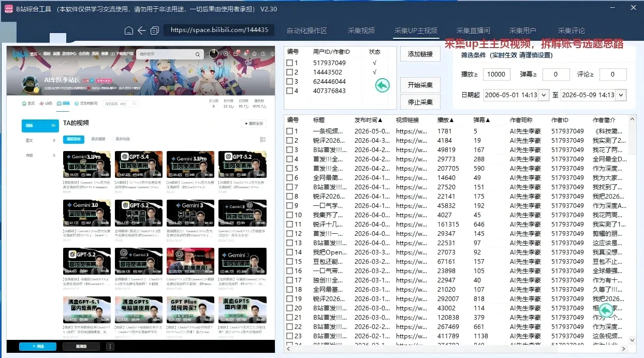This screenshot has width=644, height=358.
Task: Click the home icon beside the URL bar
Action: (x=129, y=31)
